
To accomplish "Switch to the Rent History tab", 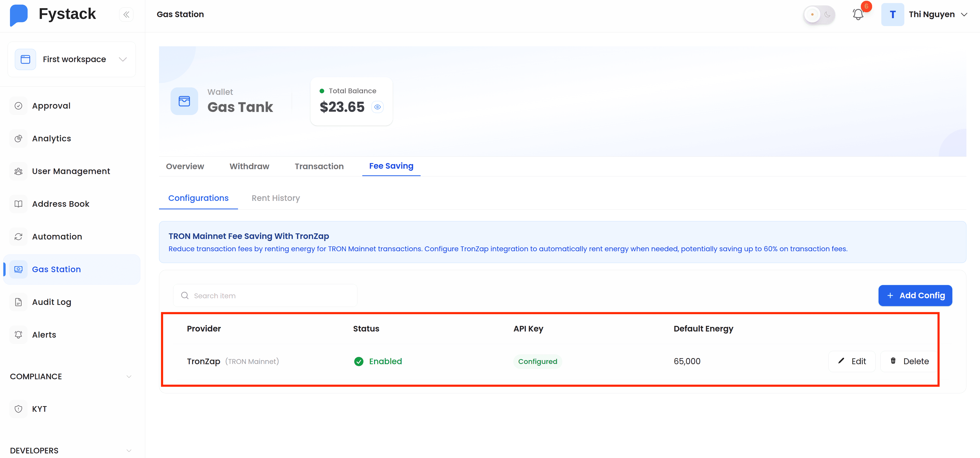I will coord(275,198).
